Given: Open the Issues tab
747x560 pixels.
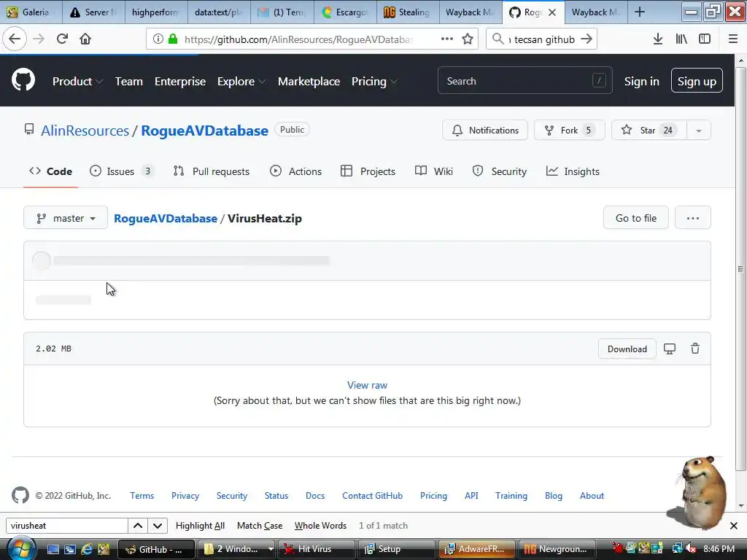Looking at the screenshot, I should coord(121,171).
